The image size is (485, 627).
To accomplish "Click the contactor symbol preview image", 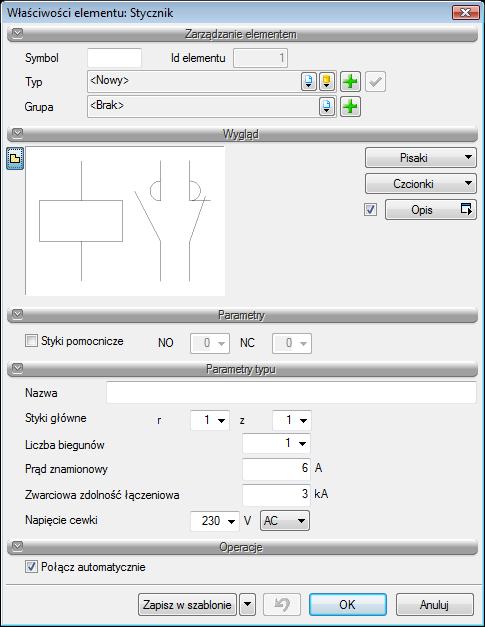I will (x=125, y=221).
